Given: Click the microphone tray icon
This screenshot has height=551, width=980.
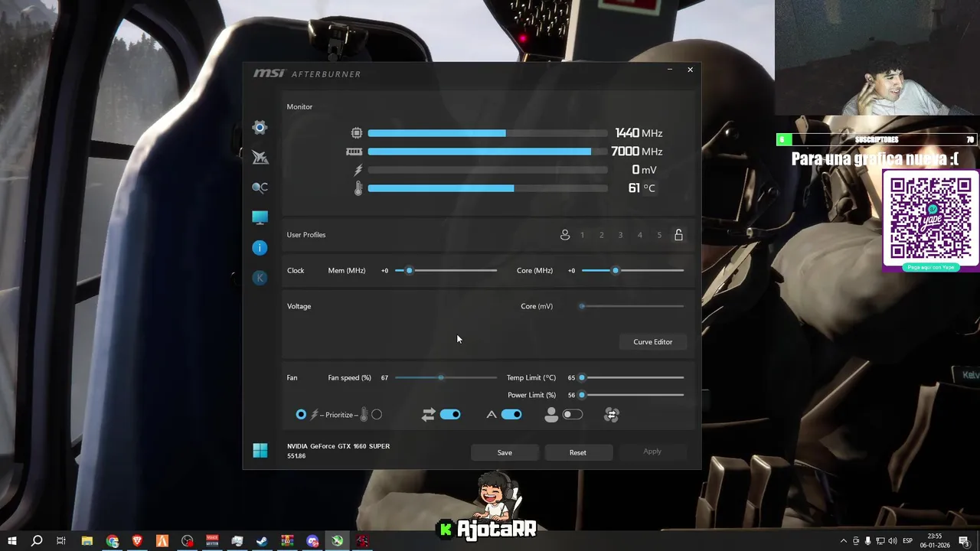Looking at the screenshot, I should point(868,541).
